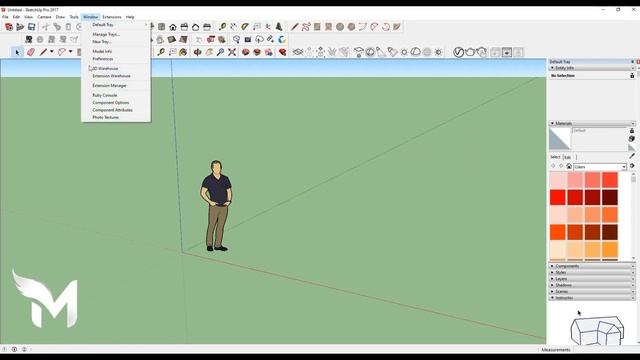Expand the Components panel
Screen dimensions: 640x360
591,266
